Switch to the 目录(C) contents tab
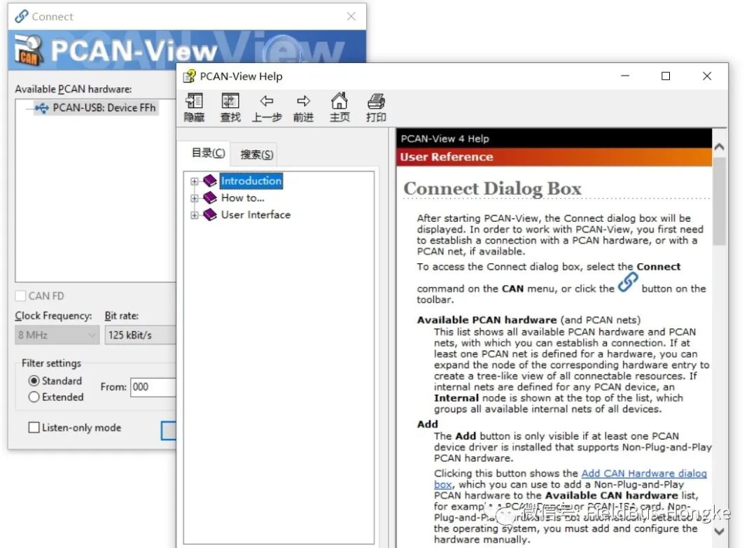 click(x=209, y=153)
